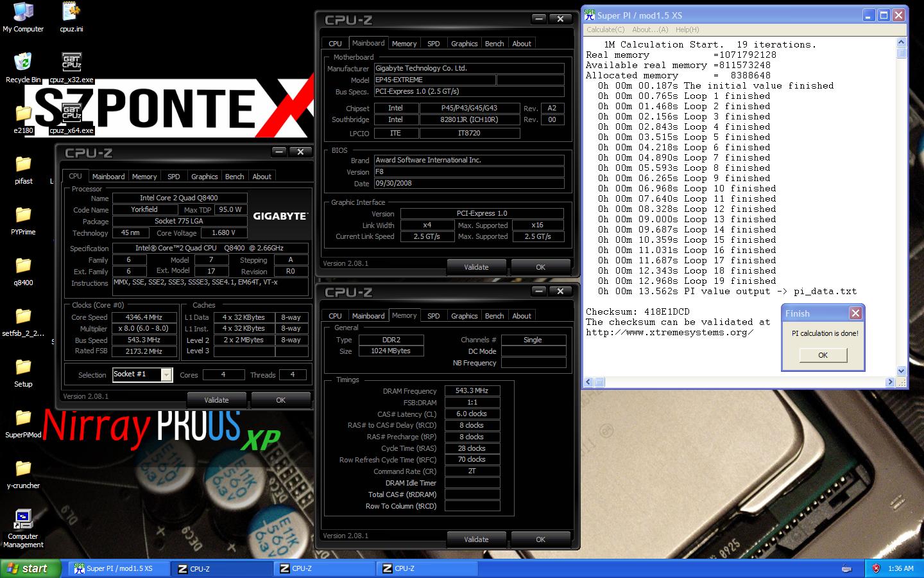The height and width of the screenshot is (578, 924).
Task: Switch to Super PI taskbar button
Action: click(x=119, y=568)
